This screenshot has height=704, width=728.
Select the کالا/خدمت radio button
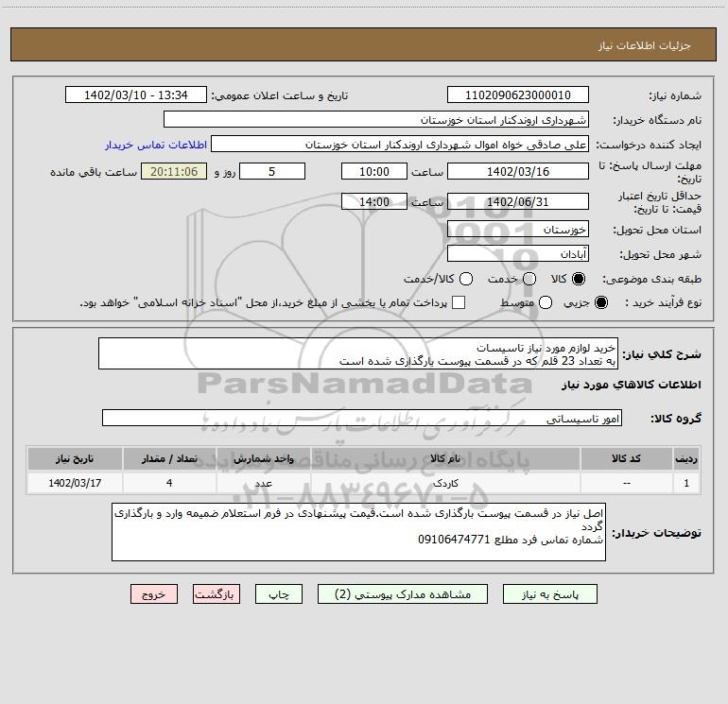(x=466, y=279)
